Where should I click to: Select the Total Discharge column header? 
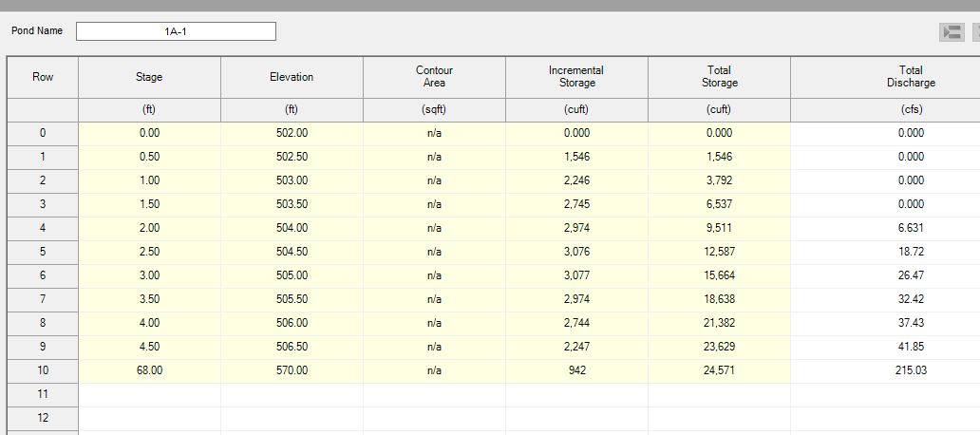click(886, 77)
